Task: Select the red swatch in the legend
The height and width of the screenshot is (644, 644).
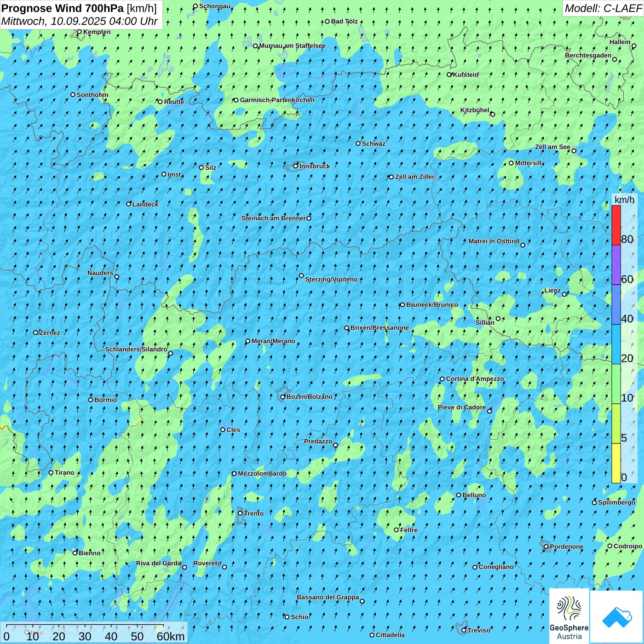Action: (x=616, y=225)
